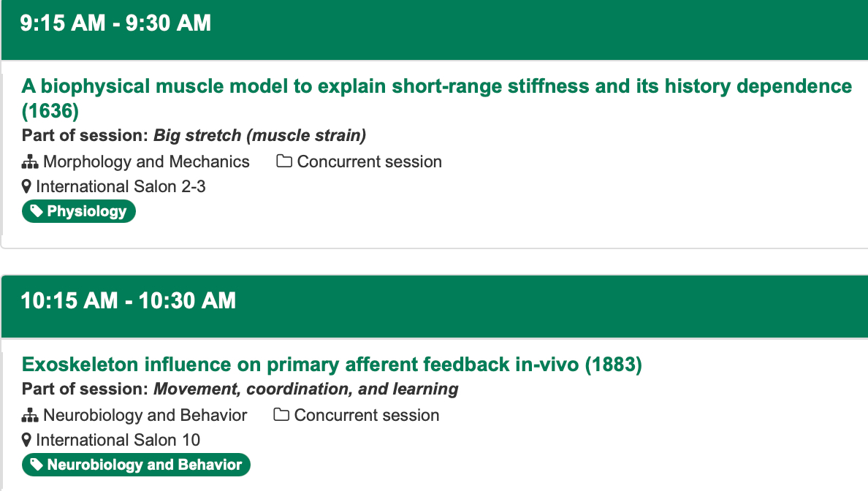Click the 10:15 AM - 10:30 AM time header

pos(129,300)
